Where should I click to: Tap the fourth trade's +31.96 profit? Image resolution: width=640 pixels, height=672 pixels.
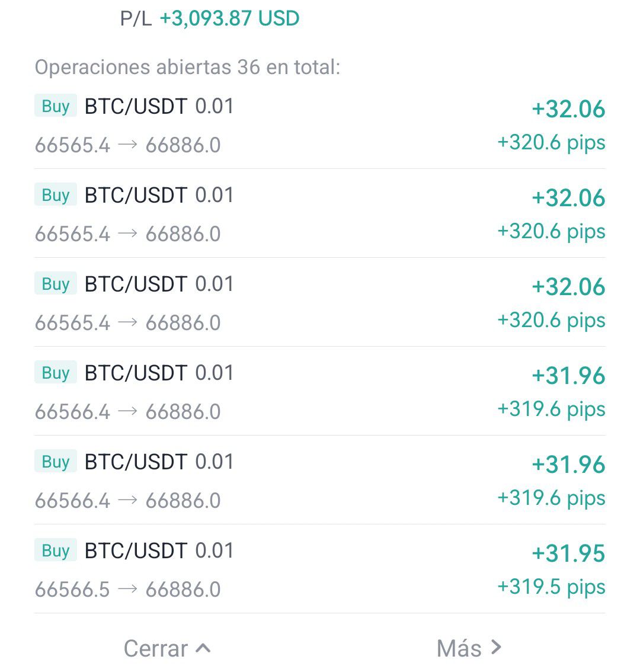pyautogui.click(x=568, y=376)
